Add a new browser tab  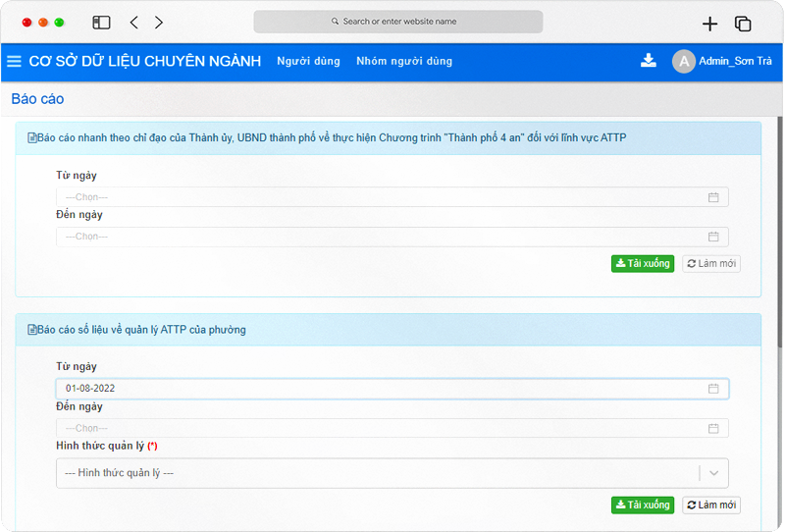(x=709, y=24)
